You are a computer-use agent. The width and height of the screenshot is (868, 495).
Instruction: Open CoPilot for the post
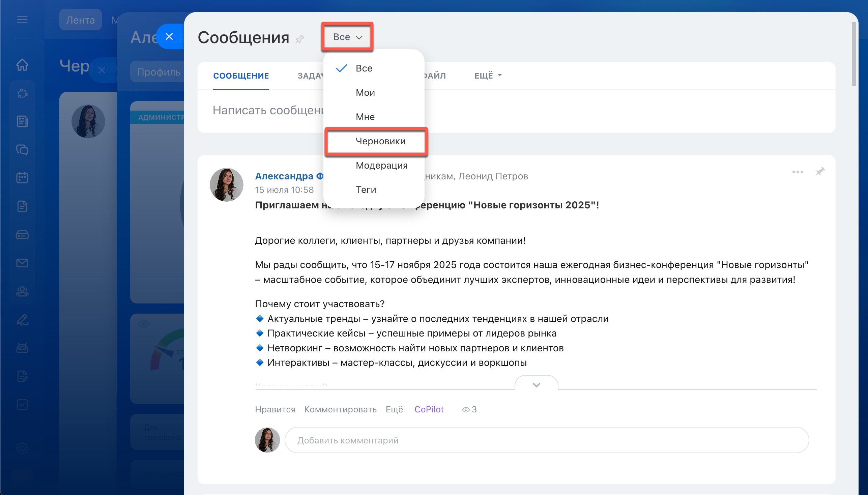click(429, 409)
